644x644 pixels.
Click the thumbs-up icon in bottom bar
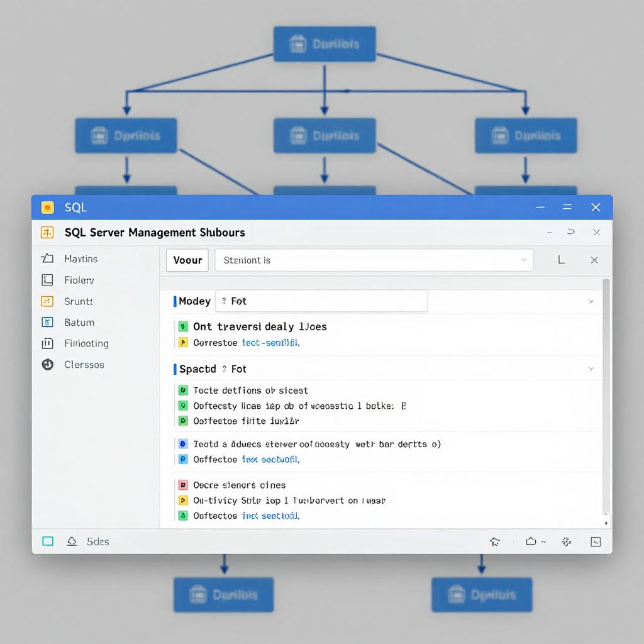531,541
